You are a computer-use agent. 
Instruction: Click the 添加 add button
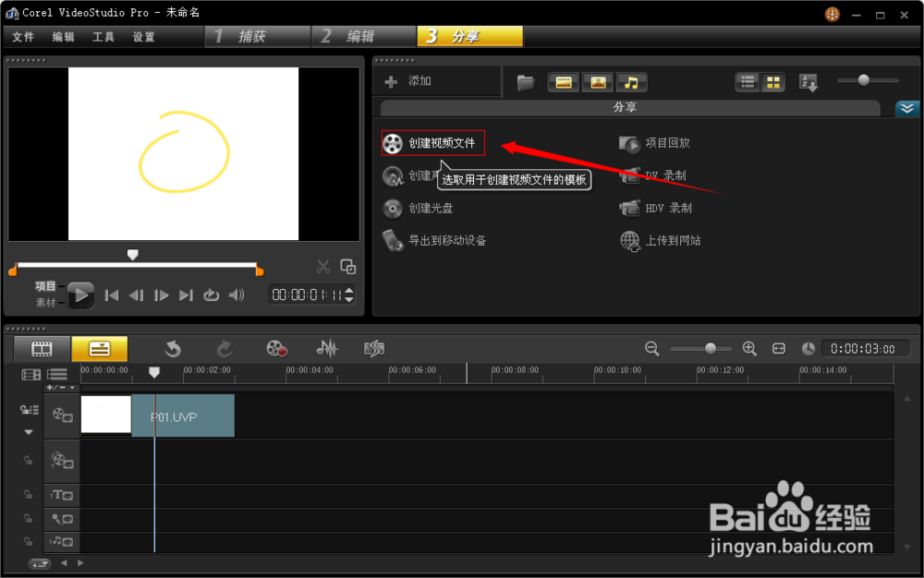click(407, 81)
